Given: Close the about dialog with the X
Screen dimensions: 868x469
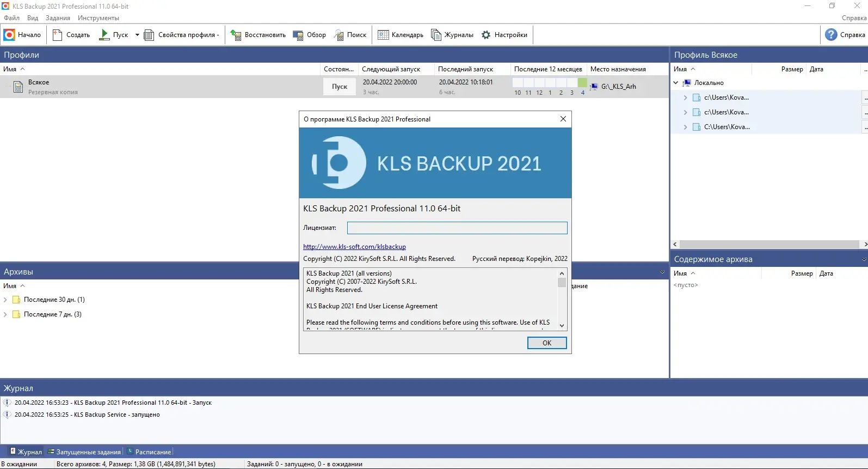Looking at the screenshot, I should click(563, 119).
